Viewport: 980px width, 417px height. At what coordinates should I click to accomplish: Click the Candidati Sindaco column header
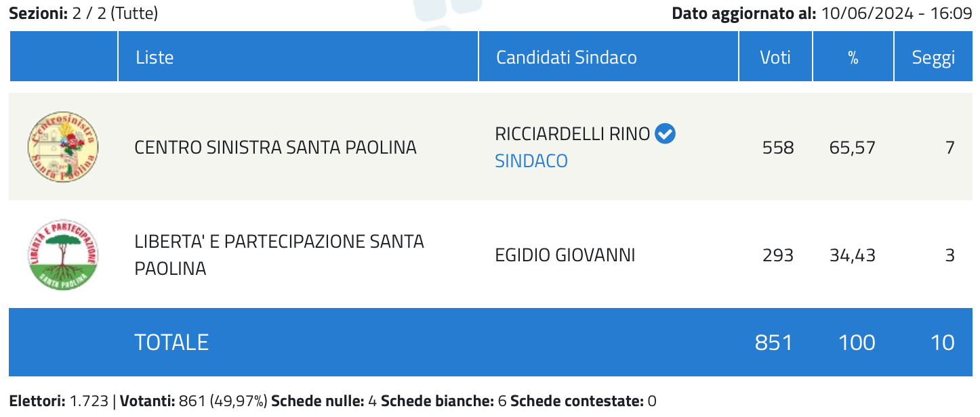(x=567, y=58)
